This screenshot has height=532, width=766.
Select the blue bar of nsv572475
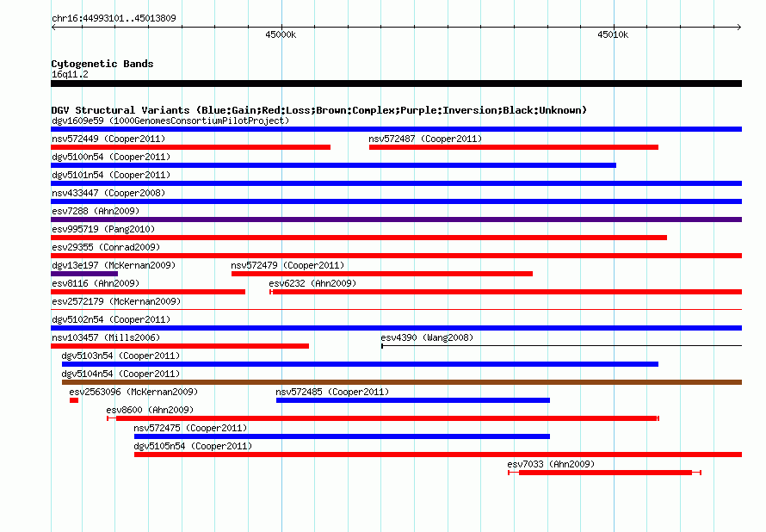point(342,436)
